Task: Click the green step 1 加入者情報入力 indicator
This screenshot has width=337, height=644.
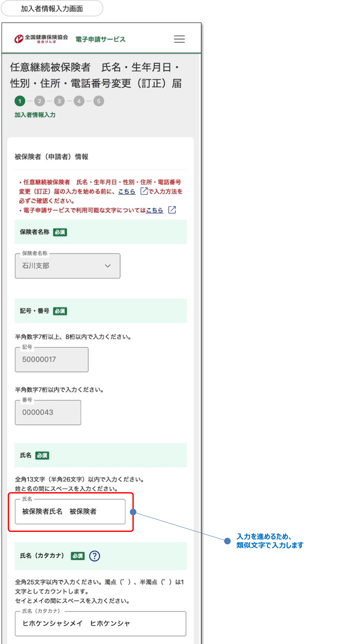Action: coord(20,101)
